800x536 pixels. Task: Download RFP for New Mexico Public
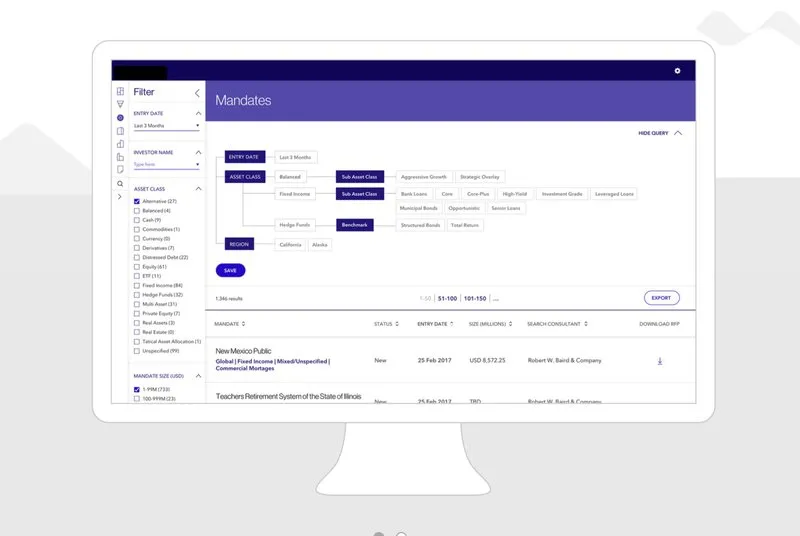(x=660, y=361)
